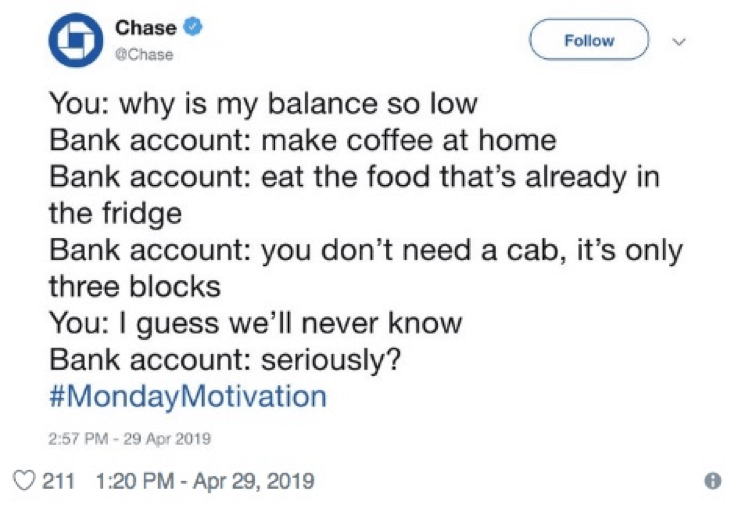737x508 pixels.
Task: Click the line "why is my balance so low"
Action: coord(298,104)
